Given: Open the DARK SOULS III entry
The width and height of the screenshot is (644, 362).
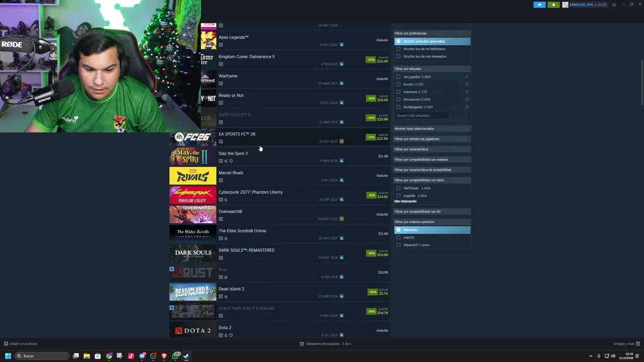Looking at the screenshot, I should coord(295,118).
